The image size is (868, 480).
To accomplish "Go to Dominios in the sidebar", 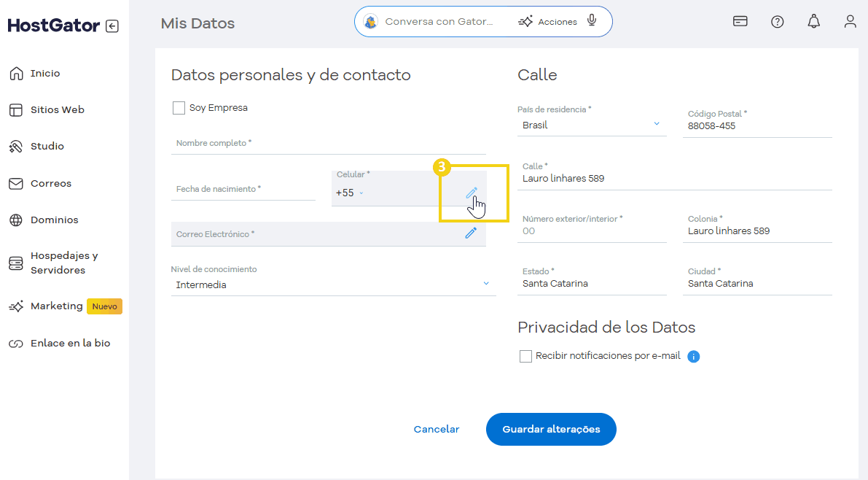I will point(54,220).
